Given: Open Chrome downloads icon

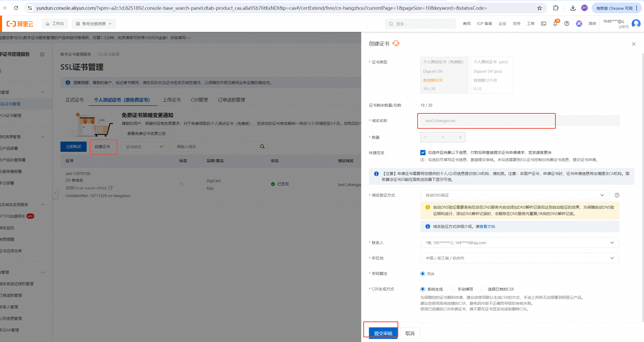Looking at the screenshot, I should coord(573,8).
